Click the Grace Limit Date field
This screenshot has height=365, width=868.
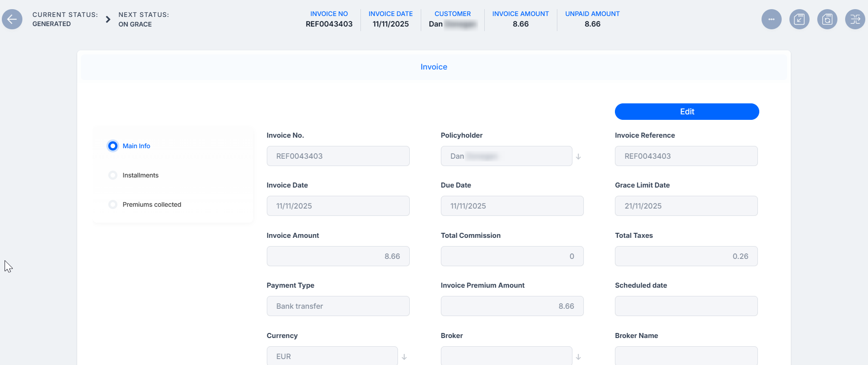pos(686,206)
